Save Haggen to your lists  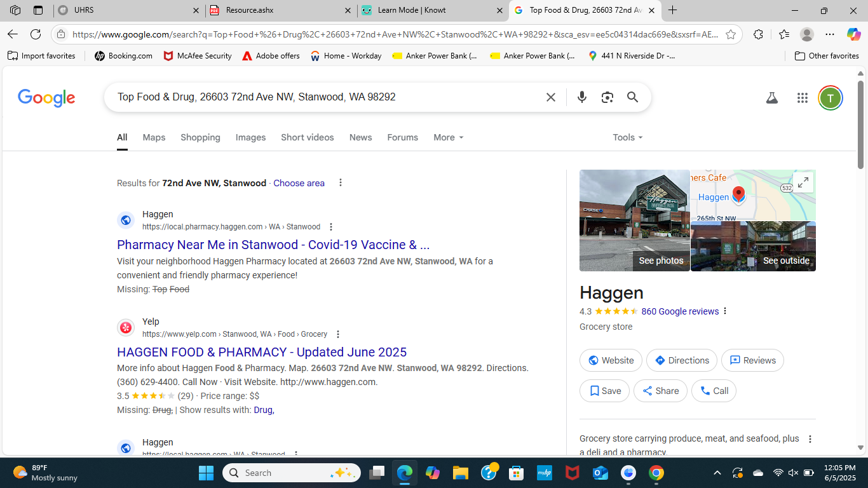point(604,391)
